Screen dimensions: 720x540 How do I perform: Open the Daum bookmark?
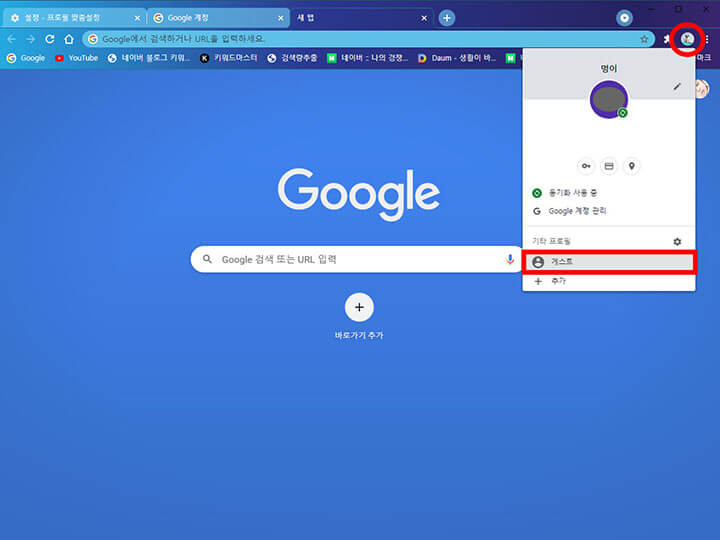(456, 58)
